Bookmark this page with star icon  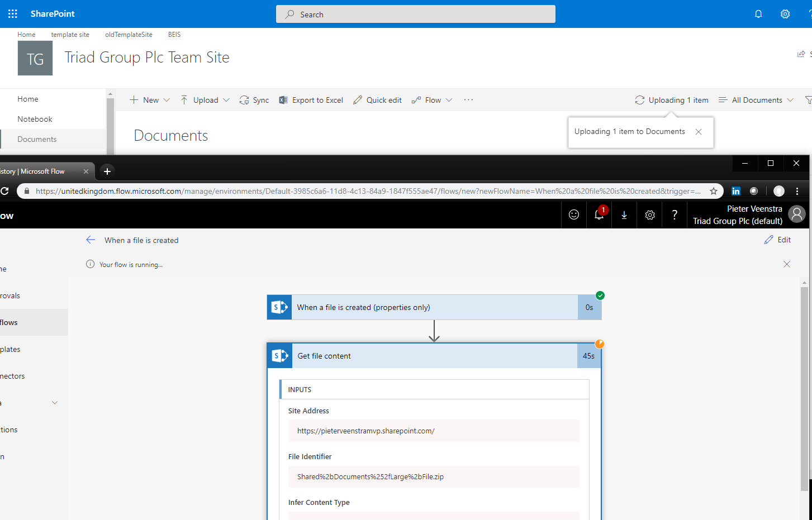[714, 191]
